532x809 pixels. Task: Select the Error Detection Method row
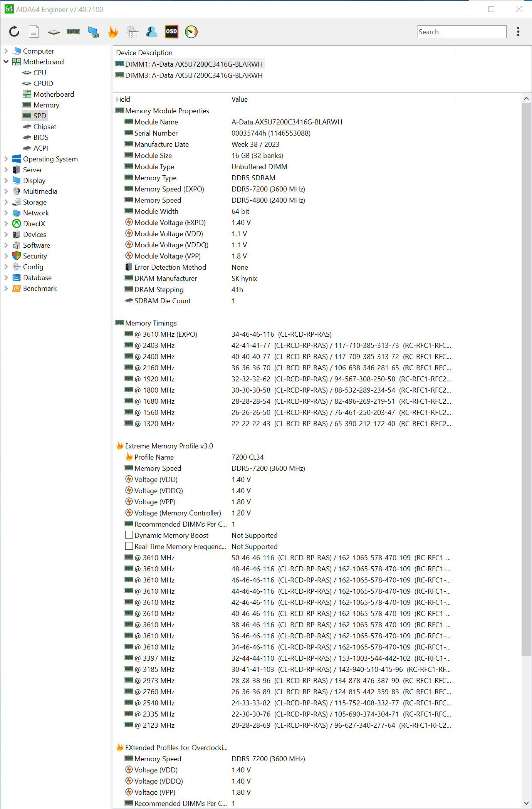point(283,267)
